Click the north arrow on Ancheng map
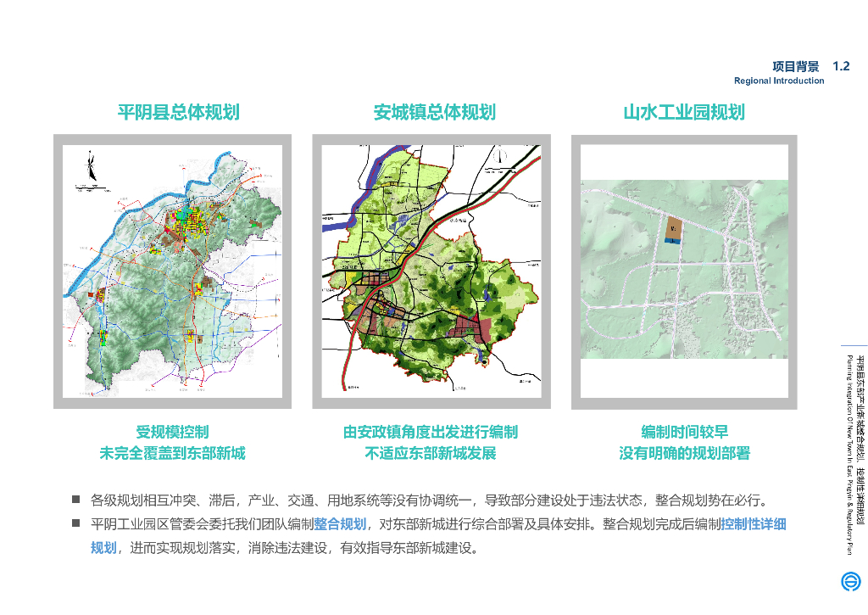 coord(500,156)
